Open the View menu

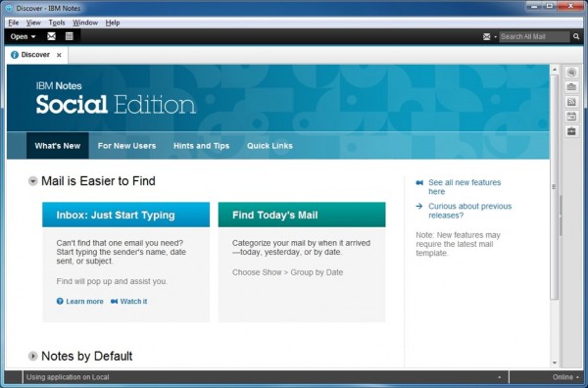33,23
